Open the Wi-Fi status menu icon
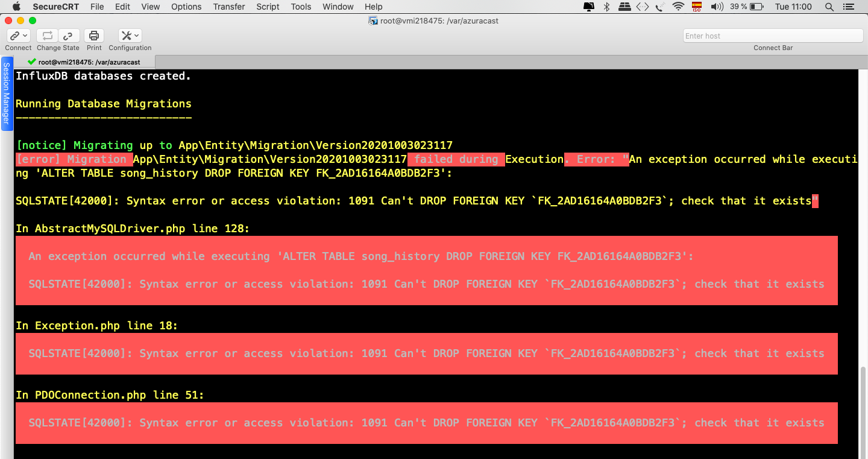This screenshot has height=459, width=868. (x=679, y=7)
